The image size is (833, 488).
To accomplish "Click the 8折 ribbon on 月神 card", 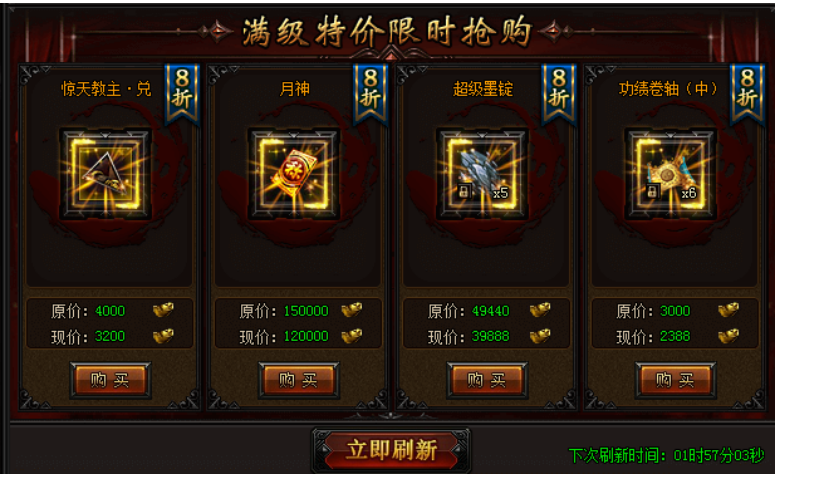I will tap(370, 93).
